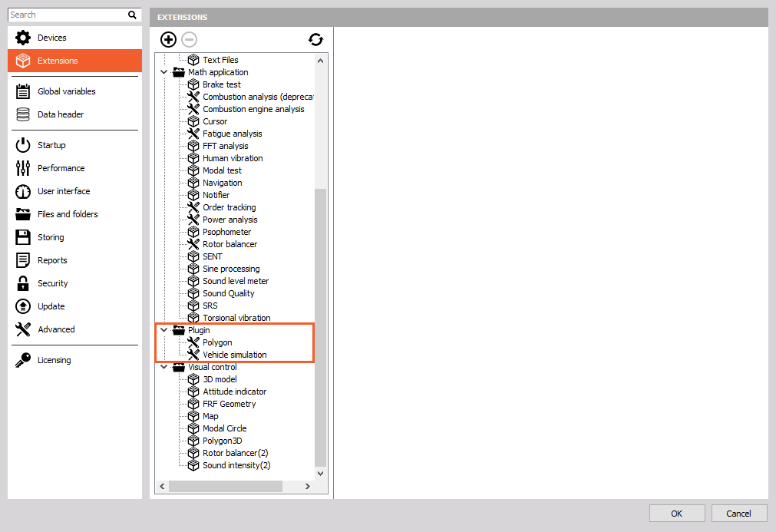Collapse the Plugin group

point(163,330)
